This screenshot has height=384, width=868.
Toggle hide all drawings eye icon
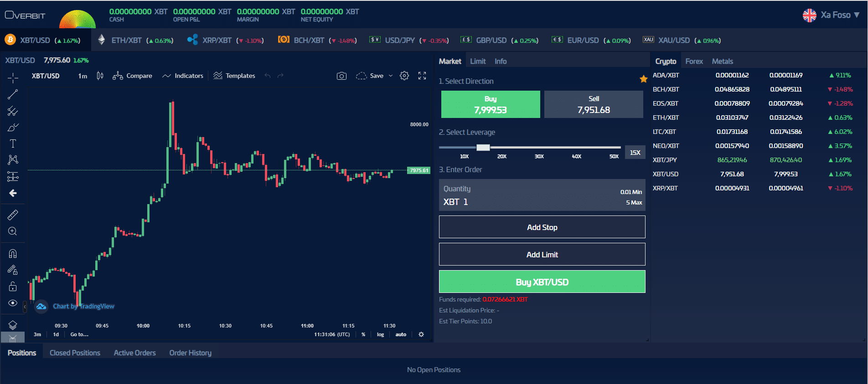coord(13,303)
